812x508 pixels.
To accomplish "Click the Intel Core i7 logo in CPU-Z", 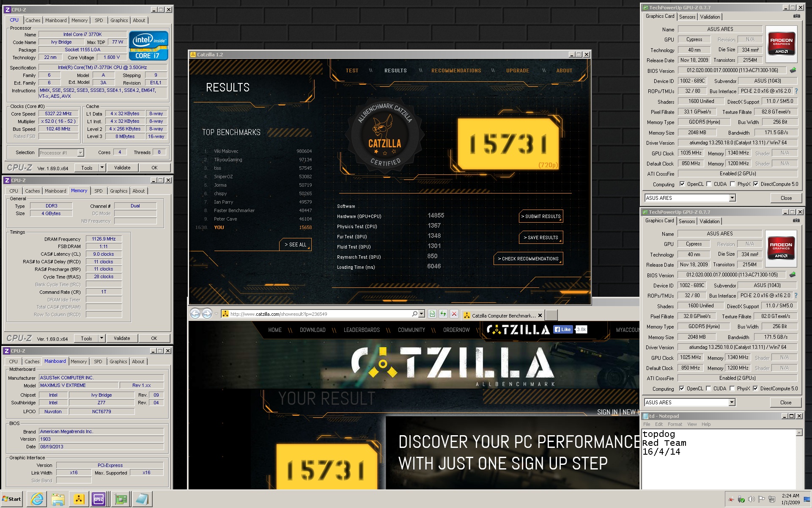I will coord(148,46).
